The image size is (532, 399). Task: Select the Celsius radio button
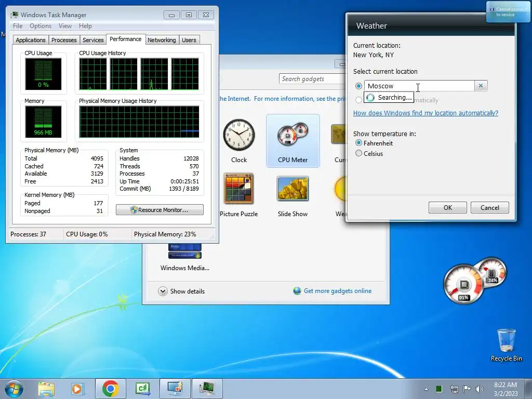[358, 153]
